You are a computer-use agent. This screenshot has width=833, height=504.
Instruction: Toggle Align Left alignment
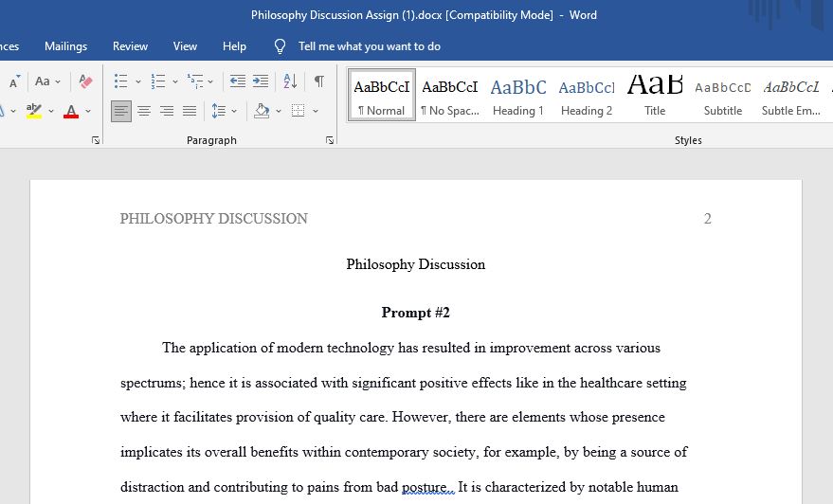click(x=121, y=111)
